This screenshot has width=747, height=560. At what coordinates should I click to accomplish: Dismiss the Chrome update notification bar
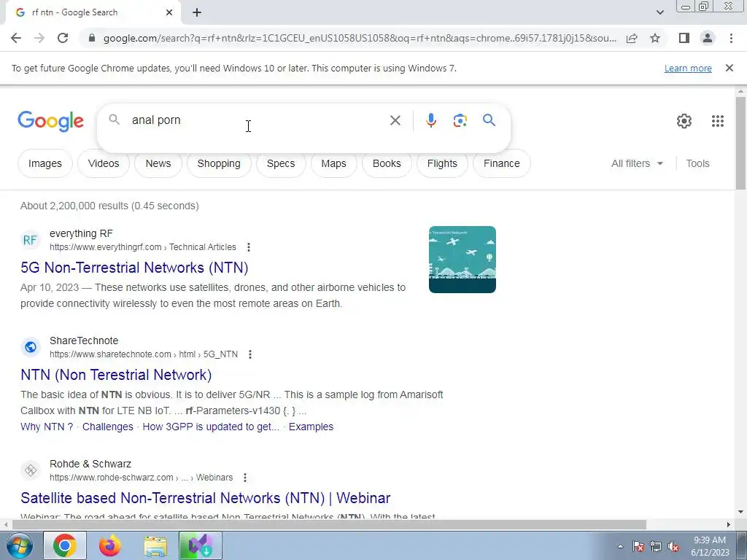(729, 68)
